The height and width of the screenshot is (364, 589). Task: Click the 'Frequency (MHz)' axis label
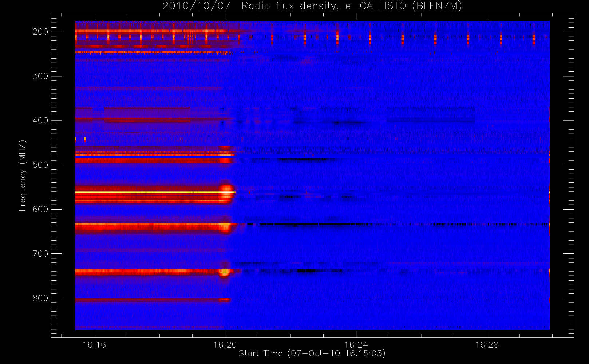coord(23,175)
